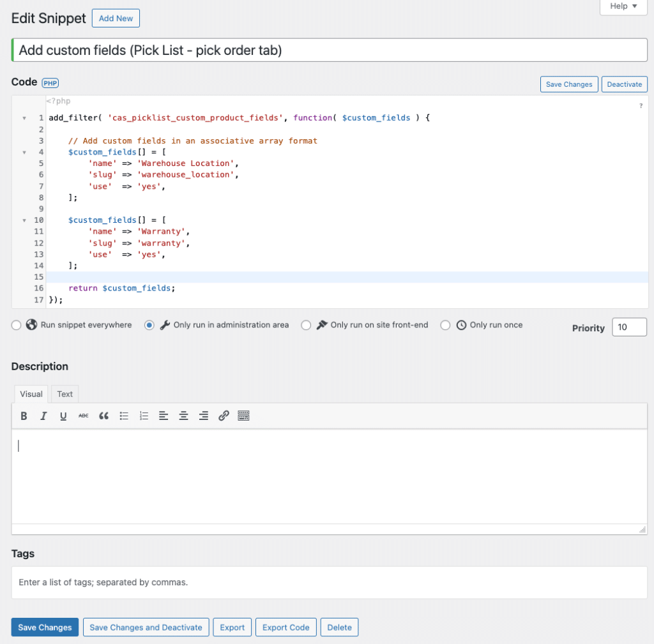Switch to the Visual editor tab
The width and height of the screenshot is (654, 644).
click(x=31, y=394)
